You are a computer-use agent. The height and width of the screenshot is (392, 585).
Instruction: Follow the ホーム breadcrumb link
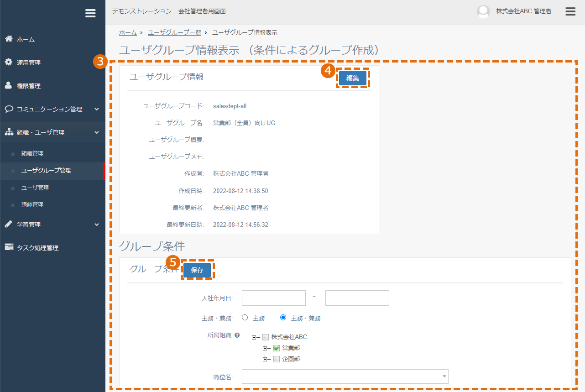(x=128, y=32)
